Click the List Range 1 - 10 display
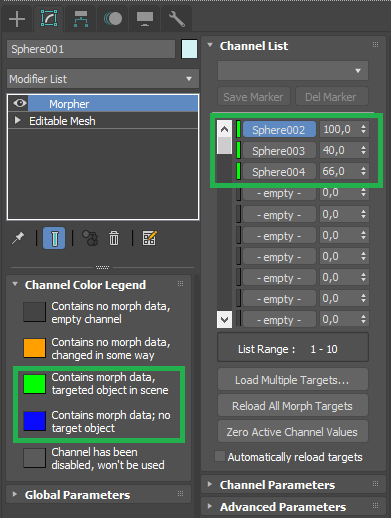The image size is (391, 518). pos(293,347)
